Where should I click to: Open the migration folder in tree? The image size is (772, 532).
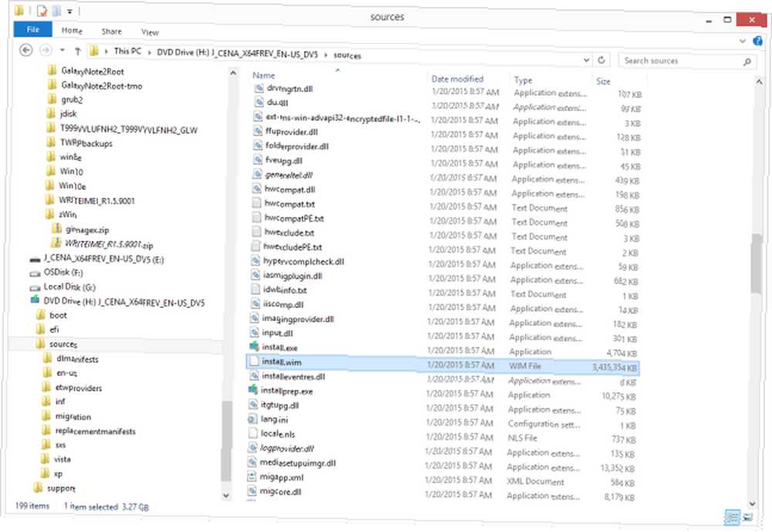coord(73,417)
